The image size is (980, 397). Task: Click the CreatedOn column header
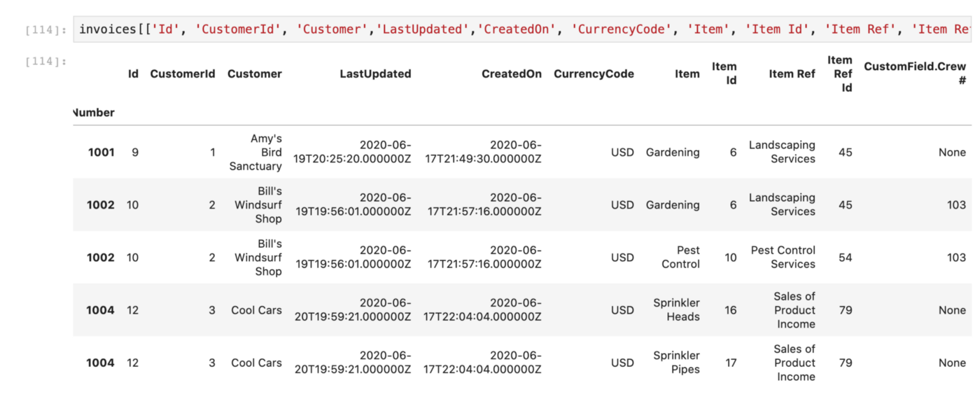511,74
